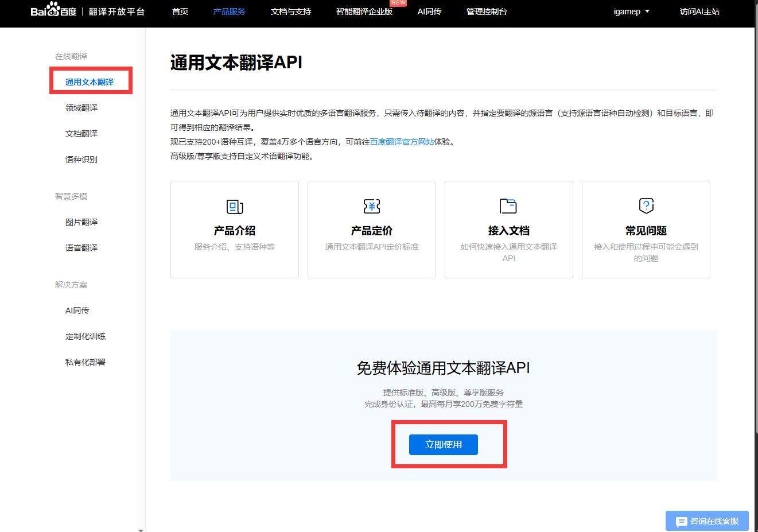Open 图片翻译 from the sidebar

coord(81,222)
